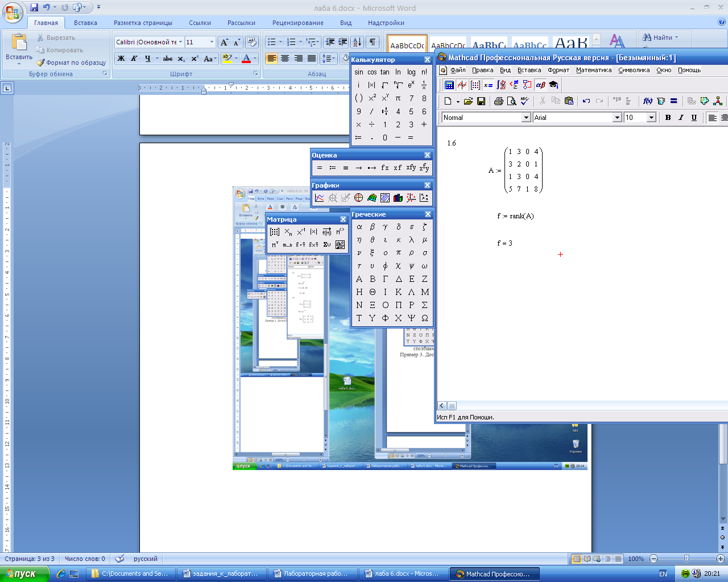728x582 pixels.
Task: Click Формат по образцу in Word
Action: (x=72, y=63)
